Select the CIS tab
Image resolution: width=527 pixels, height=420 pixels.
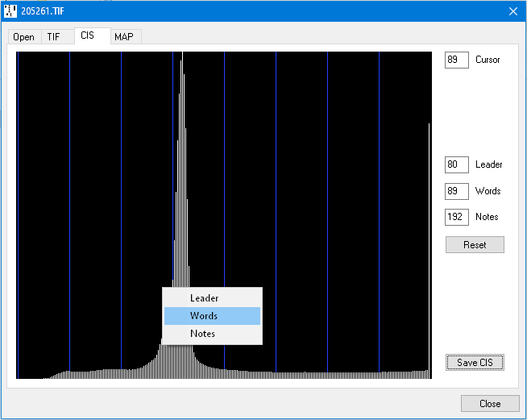point(88,36)
